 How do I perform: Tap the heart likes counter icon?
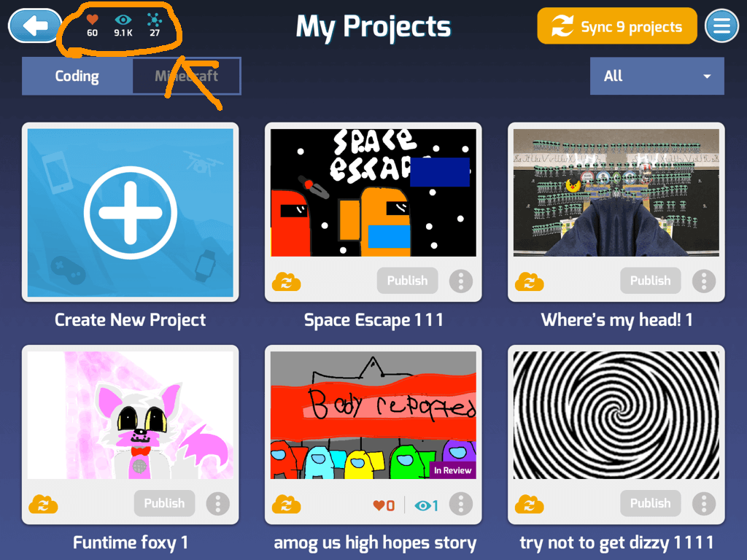(x=93, y=20)
